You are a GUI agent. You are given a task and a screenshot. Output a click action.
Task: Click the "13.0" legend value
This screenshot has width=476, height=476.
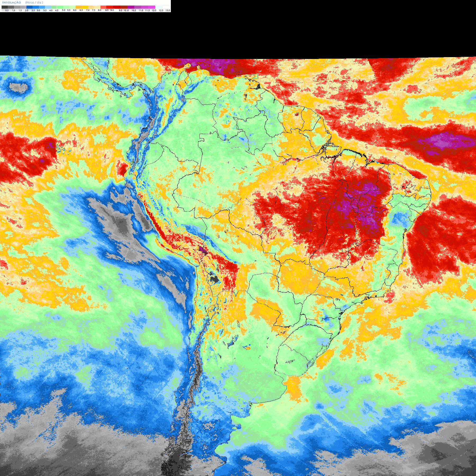pos(168,10)
